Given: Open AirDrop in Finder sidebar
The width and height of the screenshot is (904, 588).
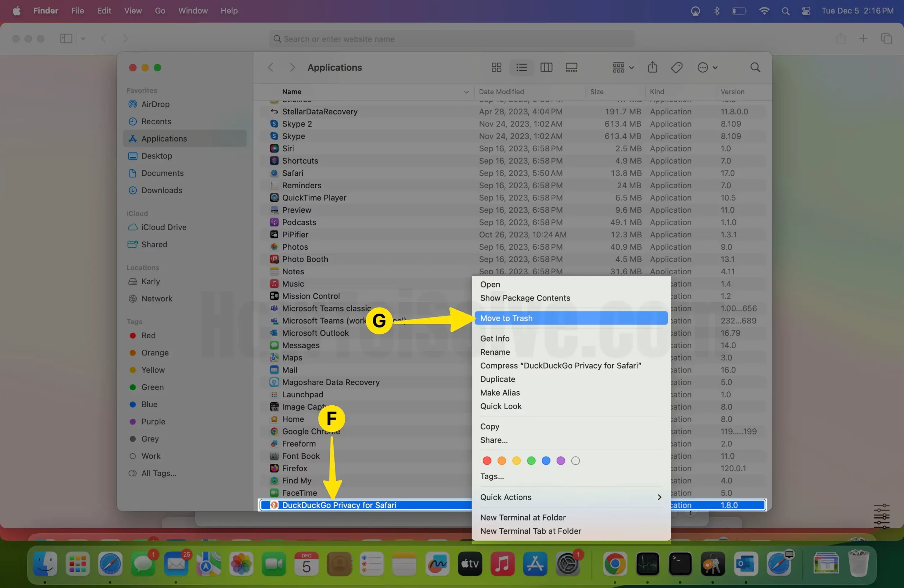Looking at the screenshot, I should click(x=185, y=104).
